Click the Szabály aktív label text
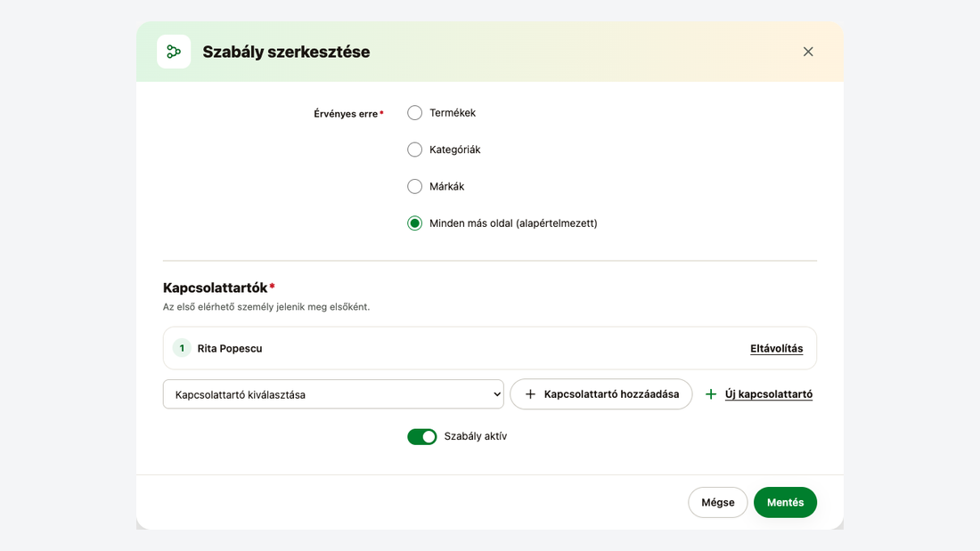Screen dimensions: 980x551 pos(476,436)
